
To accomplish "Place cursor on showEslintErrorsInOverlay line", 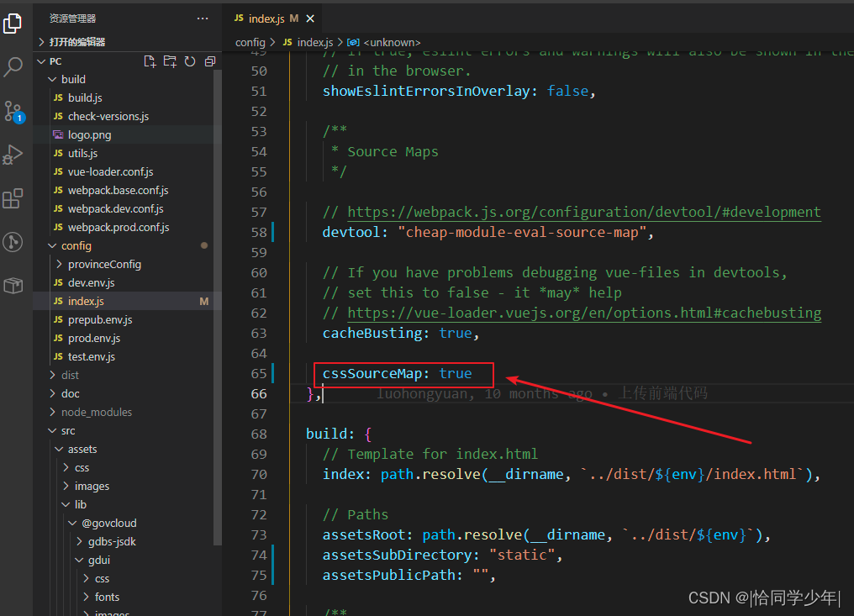I will (x=459, y=91).
